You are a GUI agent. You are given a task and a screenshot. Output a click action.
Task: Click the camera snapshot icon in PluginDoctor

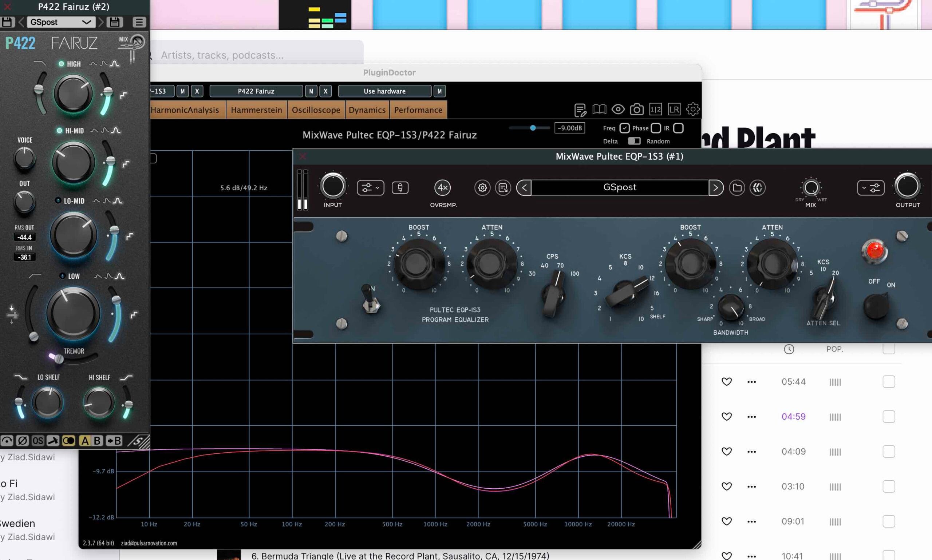(636, 110)
